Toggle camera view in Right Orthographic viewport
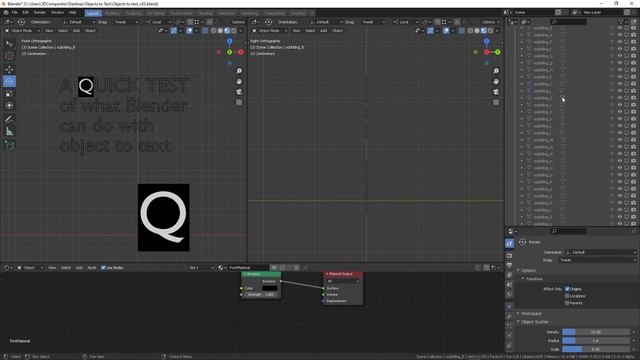The width and height of the screenshot is (640, 360). click(x=496, y=92)
